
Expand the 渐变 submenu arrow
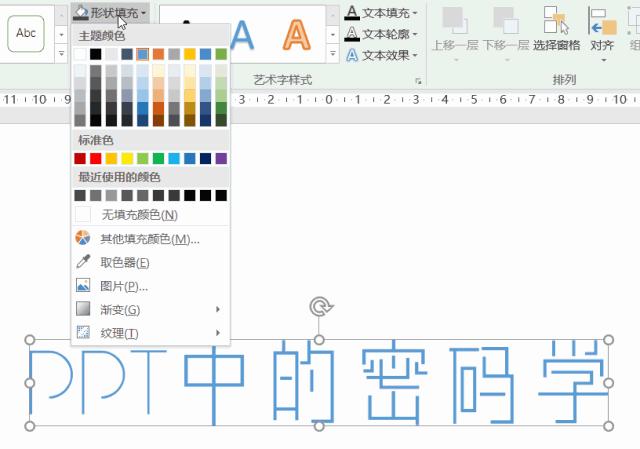tap(218, 309)
